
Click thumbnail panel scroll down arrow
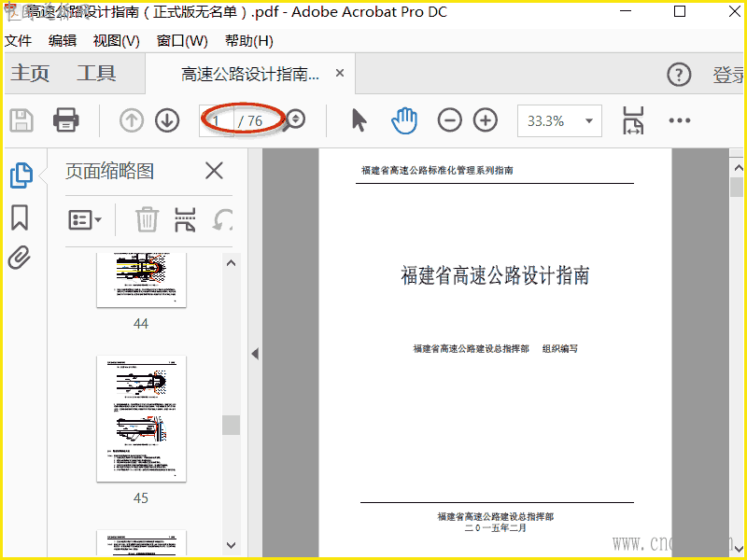231,545
